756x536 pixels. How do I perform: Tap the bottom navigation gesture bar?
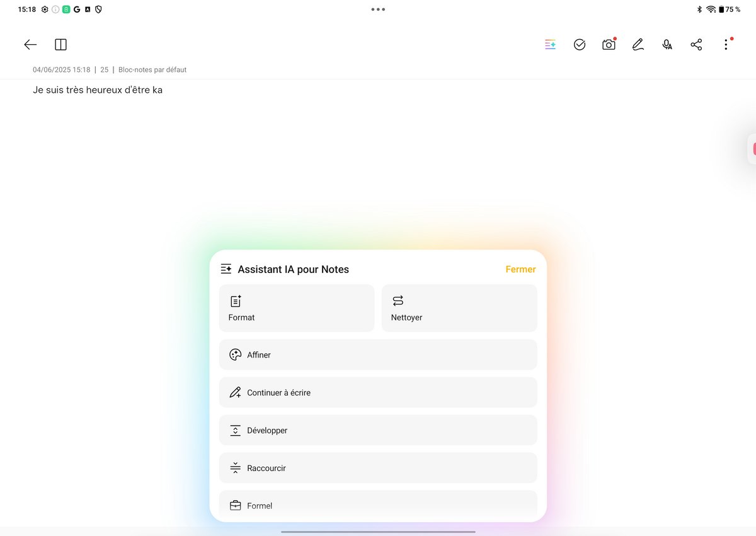click(x=378, y=532)
